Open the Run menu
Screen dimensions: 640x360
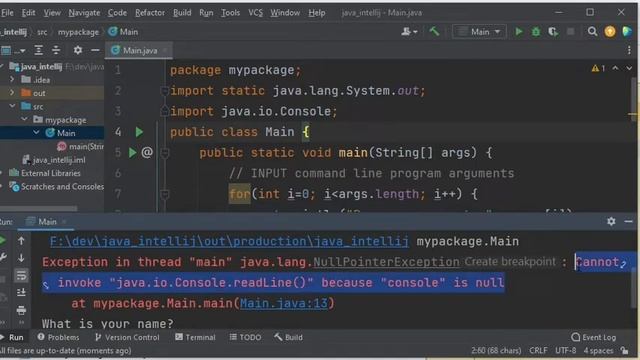coord(206,13)
